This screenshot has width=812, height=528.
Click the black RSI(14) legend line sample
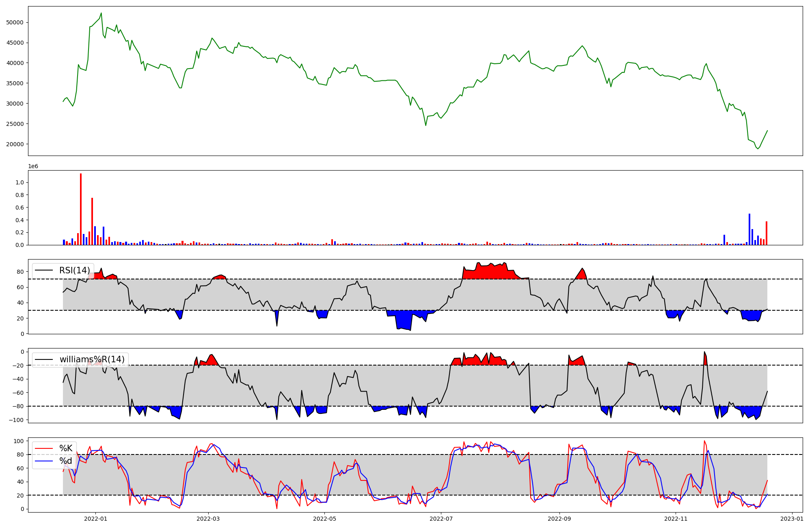click(x=44, y=270)
